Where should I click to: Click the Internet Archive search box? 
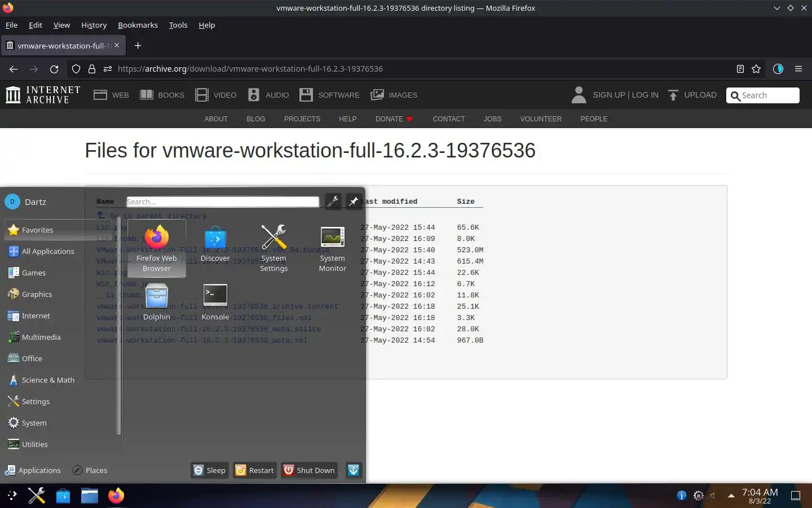[x=763, y=95]
